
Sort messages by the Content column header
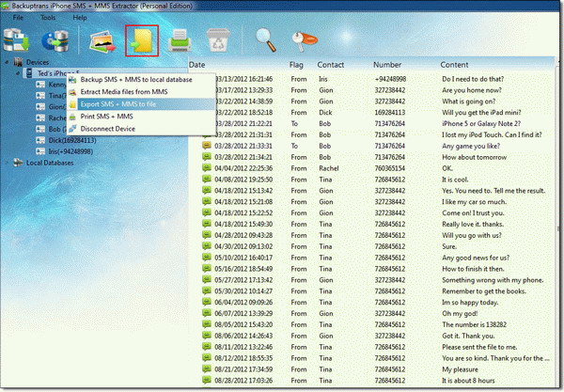point(455,65)
